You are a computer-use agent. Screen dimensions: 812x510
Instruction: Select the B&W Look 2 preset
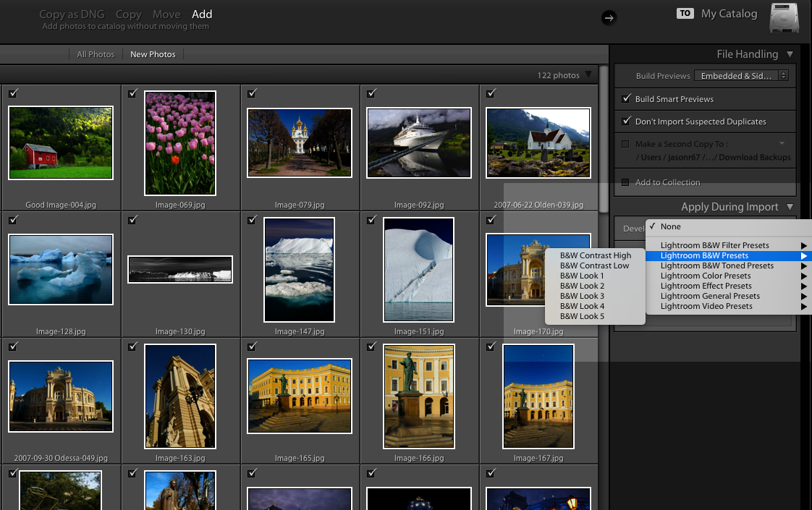click(596, 286)
